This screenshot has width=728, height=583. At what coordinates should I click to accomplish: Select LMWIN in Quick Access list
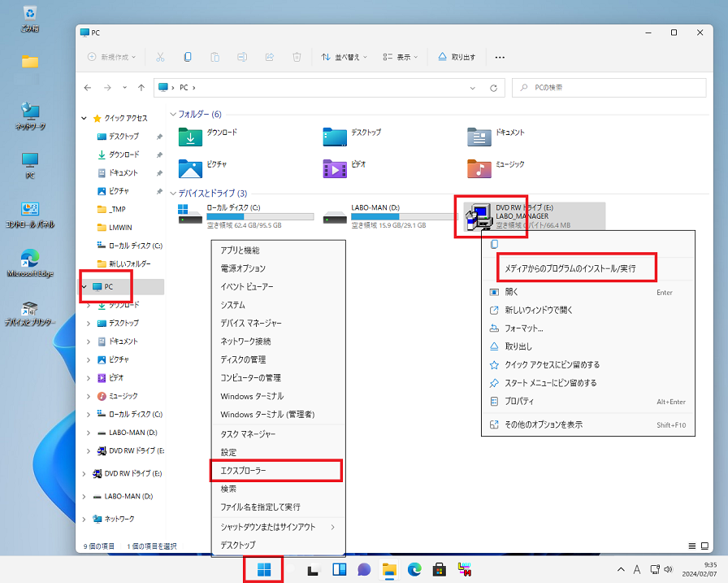coord(120,227)
